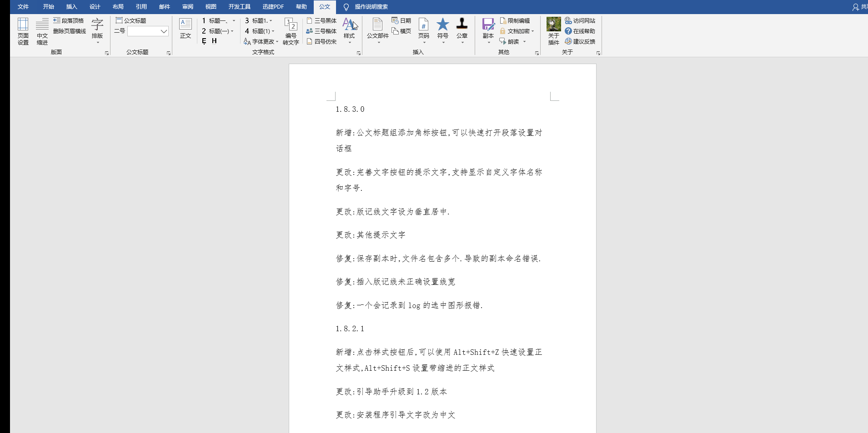Viewport: 868px width, 433px height.
Task: Open the 版面 group dialog launcher
Action: 107,53
